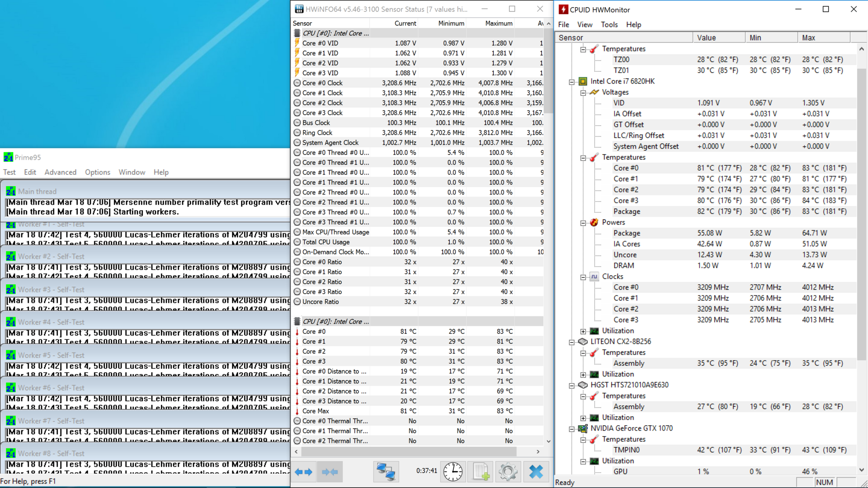Collapse Intel Core i7 6820HK tree node
Viewport: 868px width, 488px height.
(x=572, y=82)
